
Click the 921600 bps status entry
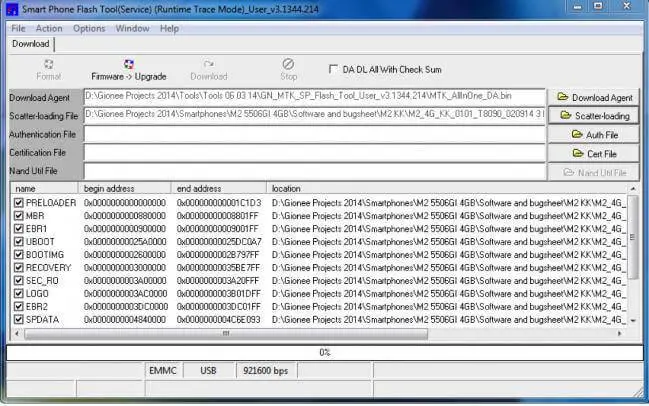pyautogui.click(x=266, y=370)
